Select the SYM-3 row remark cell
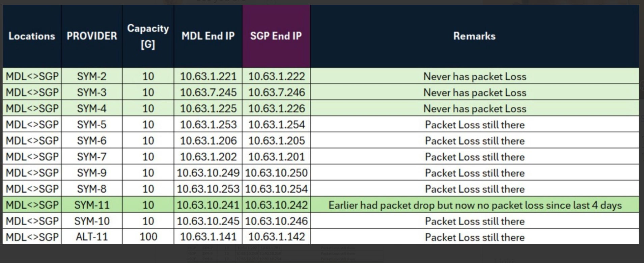Screen dimensions: 644x263 coord(475,93)
